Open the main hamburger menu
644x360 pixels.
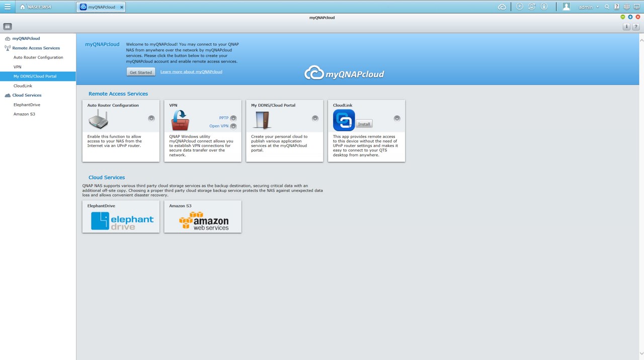(8, 7)
